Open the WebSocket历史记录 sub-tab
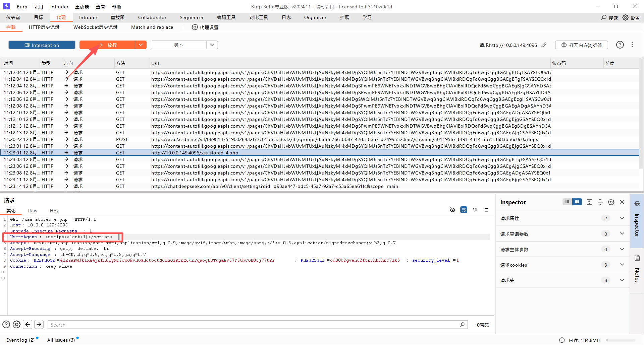 tap(96, 27)
